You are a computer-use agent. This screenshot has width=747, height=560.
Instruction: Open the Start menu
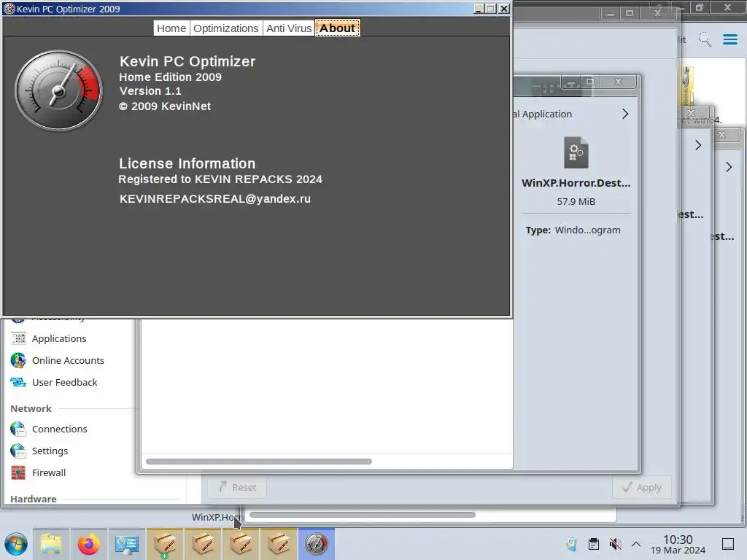point(16,544)
